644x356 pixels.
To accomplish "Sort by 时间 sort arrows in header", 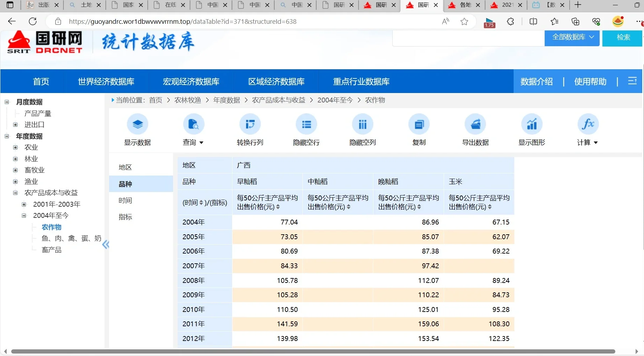I will tap(201, 202).
